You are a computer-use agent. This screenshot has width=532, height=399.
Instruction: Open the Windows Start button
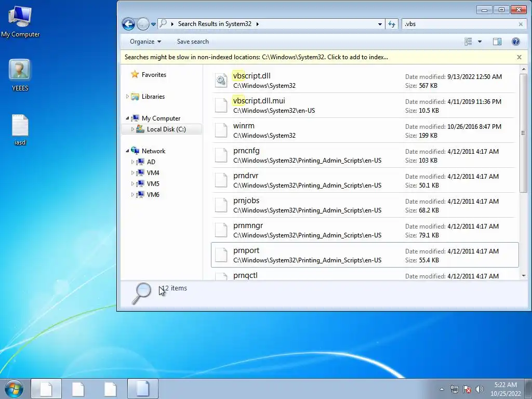pos(14,389)
